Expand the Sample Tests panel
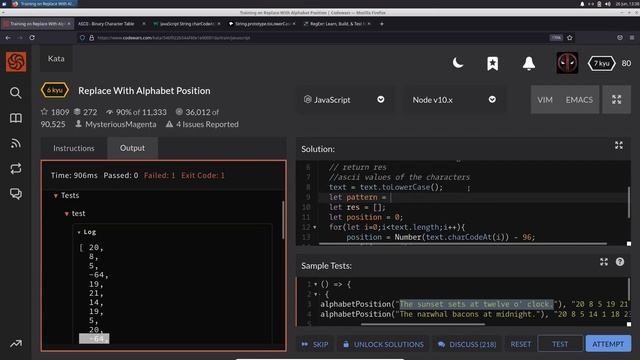The width and height of the screenshot is (640, 360). click(x=604, y=262)
